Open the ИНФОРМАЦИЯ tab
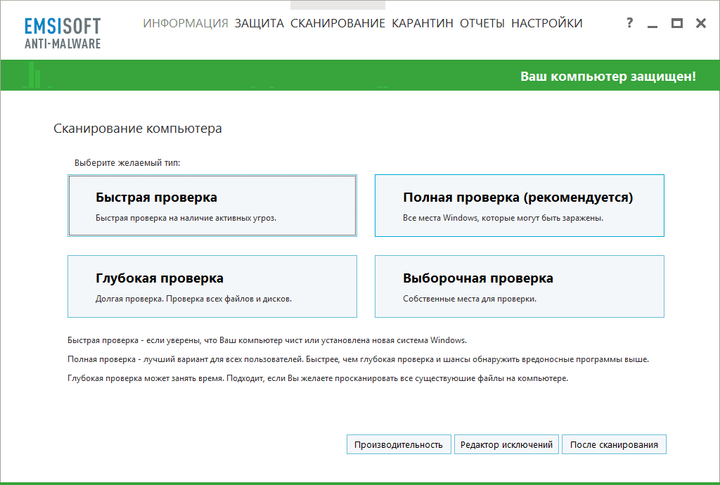This screenshot has height=485, width=720. click(186, 23)
